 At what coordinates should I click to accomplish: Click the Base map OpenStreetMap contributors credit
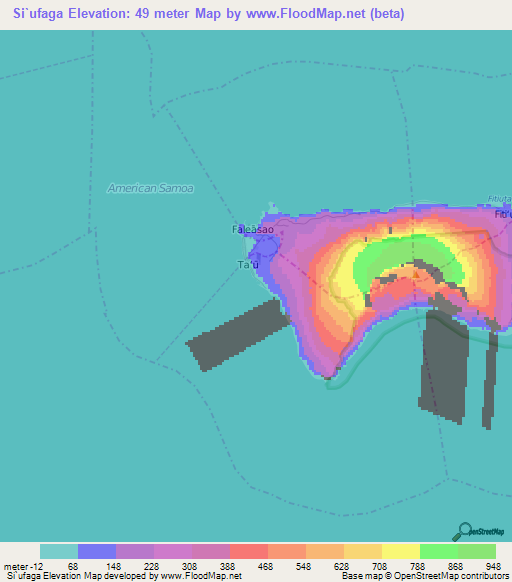[425, 576]
